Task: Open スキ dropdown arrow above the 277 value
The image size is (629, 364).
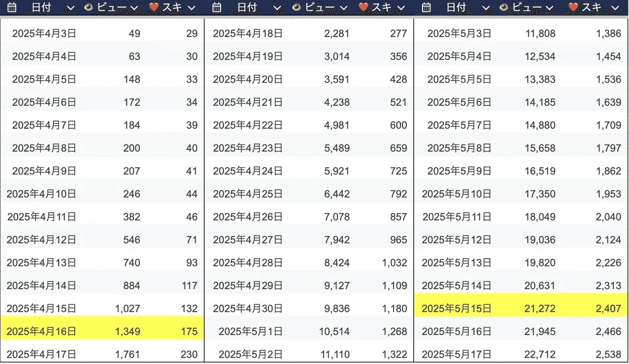Action: pyautogui.click(x=401, y=8)
